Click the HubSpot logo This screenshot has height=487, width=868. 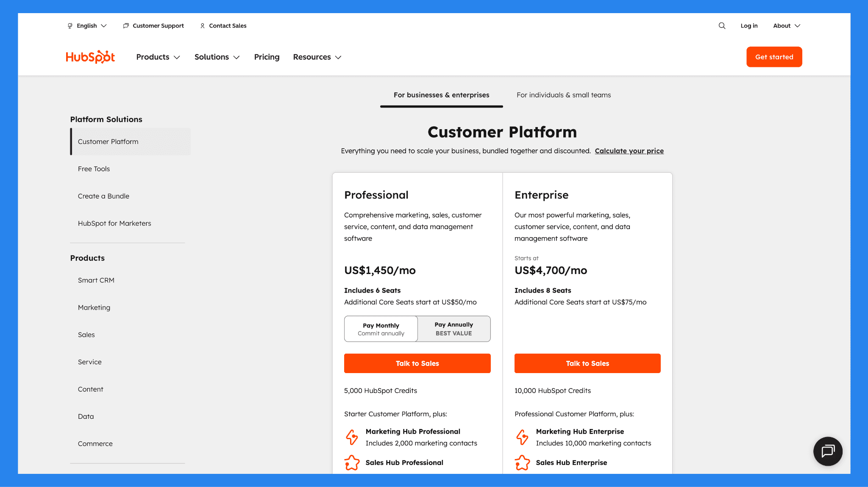[x=90, y=57]
